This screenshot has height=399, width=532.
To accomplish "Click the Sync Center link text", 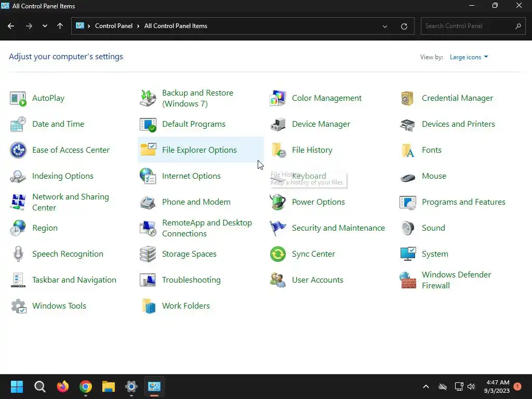I will [x=313, y=254].
